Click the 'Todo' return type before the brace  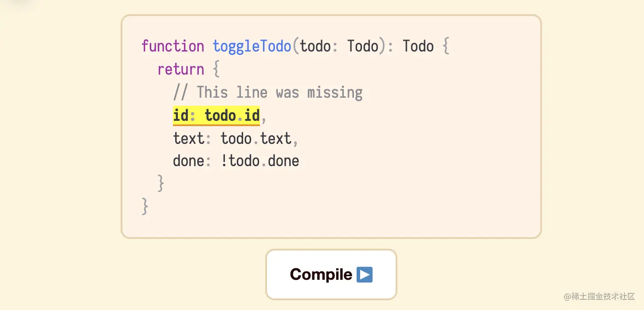[x=418, y=46]
